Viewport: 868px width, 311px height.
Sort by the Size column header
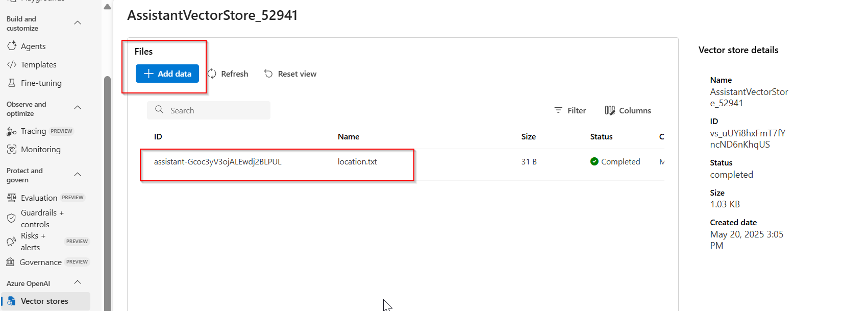[x=529, y=136]
